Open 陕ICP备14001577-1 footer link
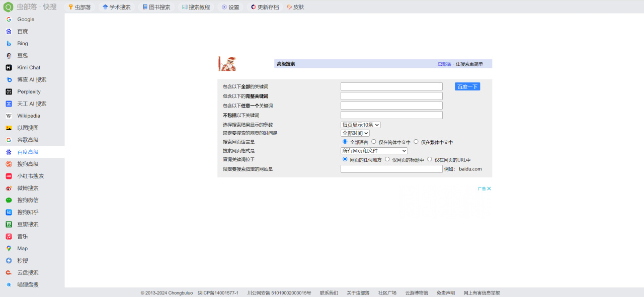 218,293
